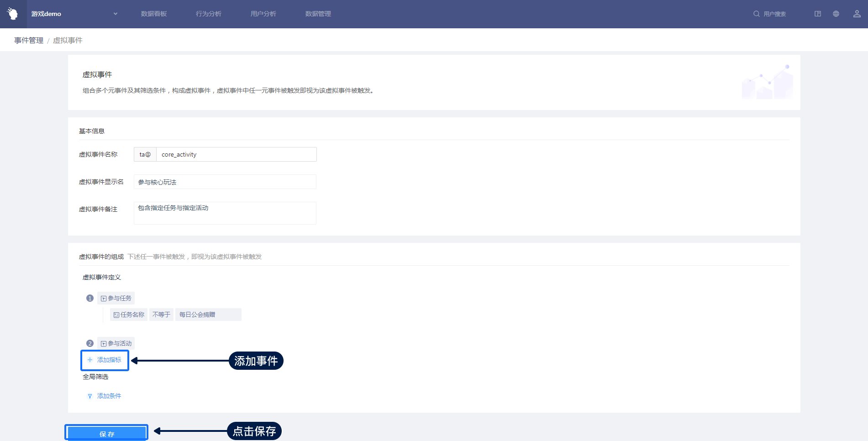The image size is (868, 441).
Task: Click the 虚拟事件备注 remarks text area
Action: tap(225, 213)
